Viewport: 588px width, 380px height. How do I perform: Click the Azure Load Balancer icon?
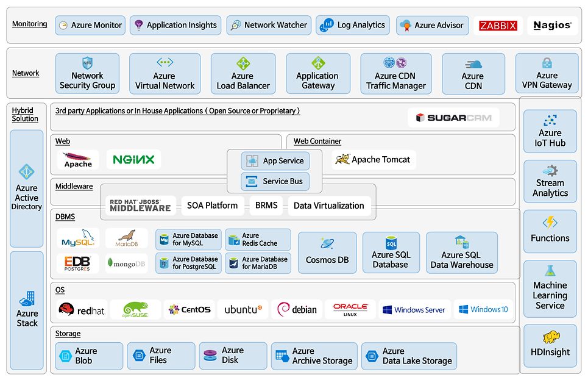pyautogui.click(x=243, y=63)
